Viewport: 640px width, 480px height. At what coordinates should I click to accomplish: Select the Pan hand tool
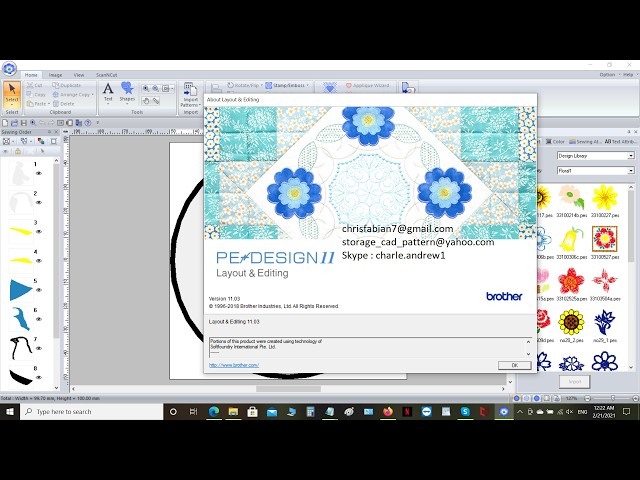tap(146, 100)
